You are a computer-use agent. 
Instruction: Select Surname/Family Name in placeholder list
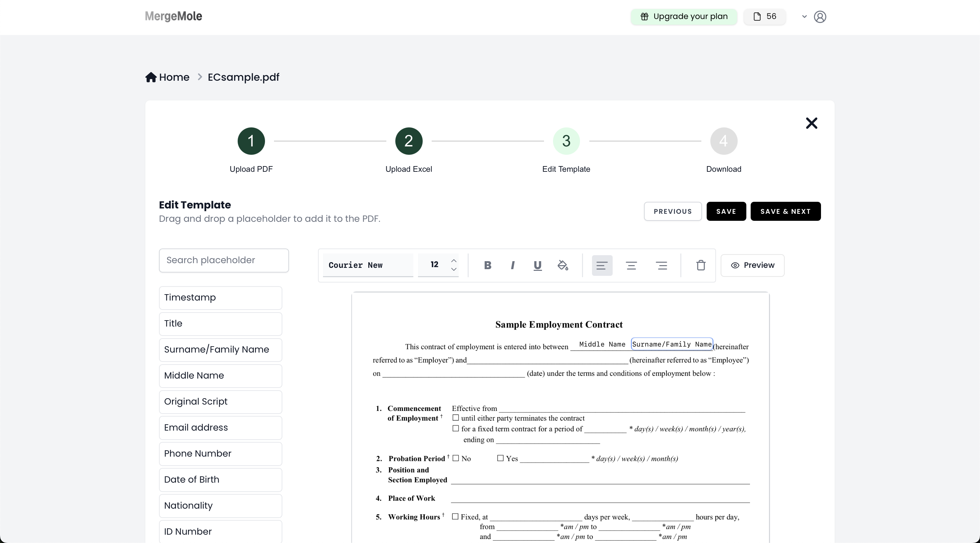click(221, 350)
